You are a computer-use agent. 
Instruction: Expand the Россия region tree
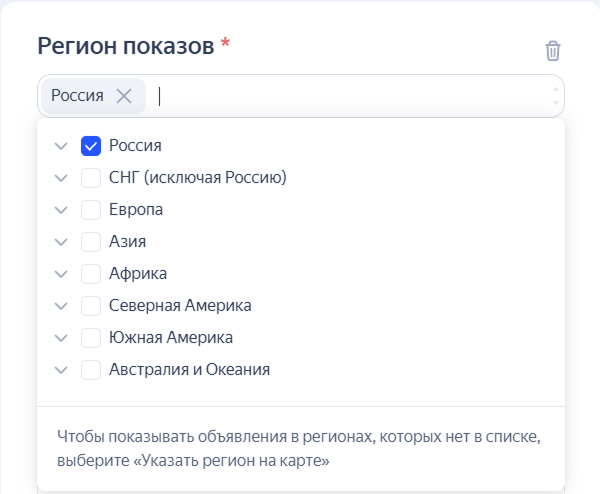point(61,146)
